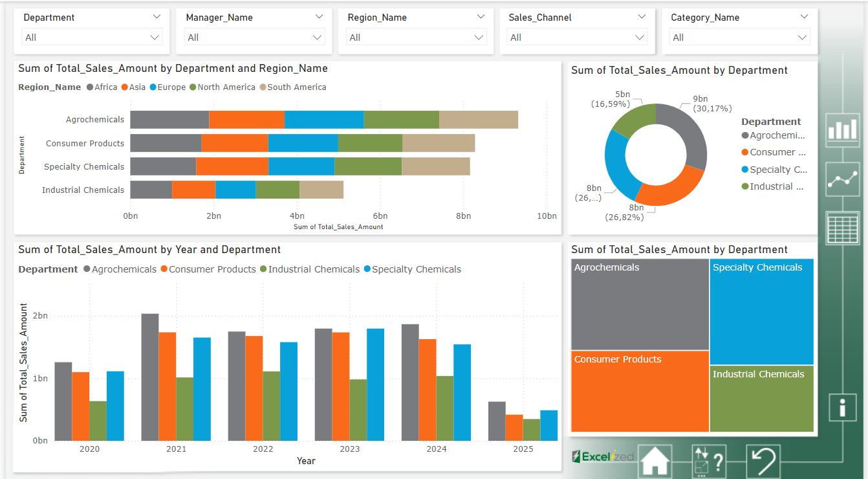Open the line chart page icon

click(843, 179)
